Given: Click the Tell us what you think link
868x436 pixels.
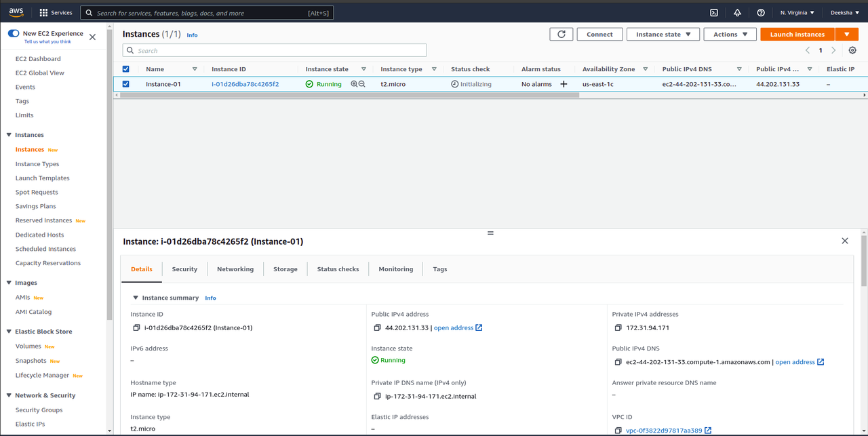Looking at the screenshot, I should pyautogui.click(x=47, y=41).
